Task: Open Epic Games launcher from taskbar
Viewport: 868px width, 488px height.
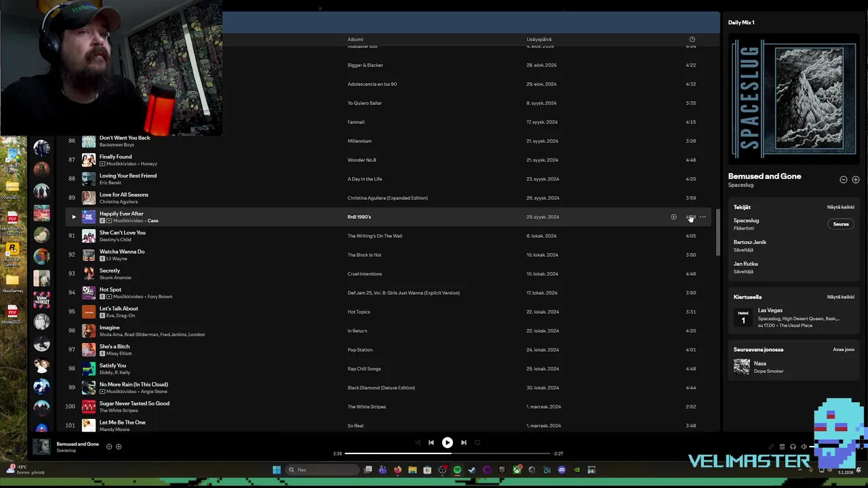Action: [x=502, y=470]
